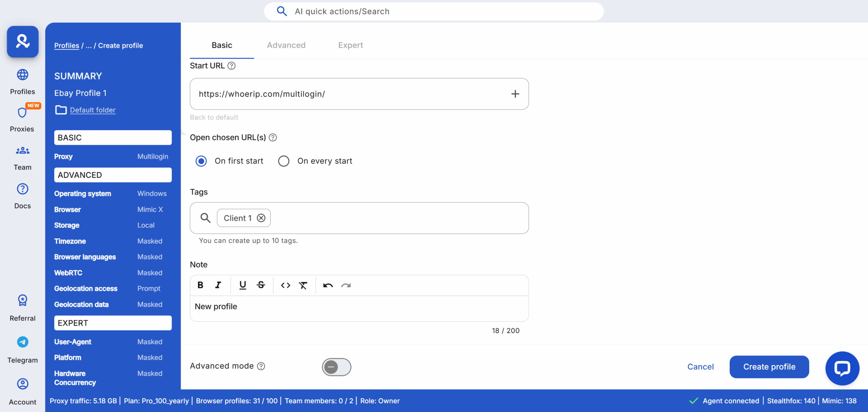Apply italic formatting in Note toolbar
The image size is (868, 412).
[218, 285]
